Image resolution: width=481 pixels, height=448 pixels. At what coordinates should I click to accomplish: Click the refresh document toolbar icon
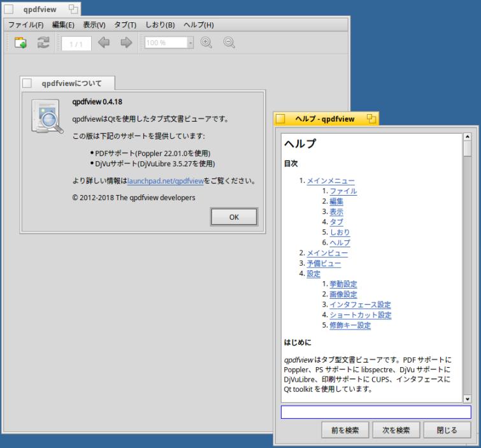(x=43, y=42)
